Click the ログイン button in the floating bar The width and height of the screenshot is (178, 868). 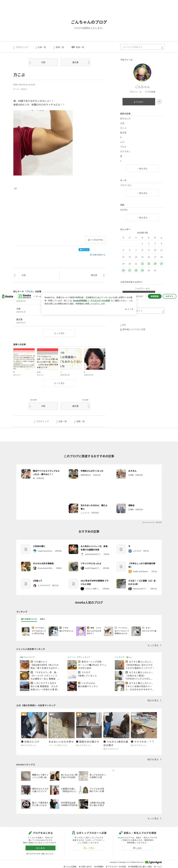coord(170,296)
